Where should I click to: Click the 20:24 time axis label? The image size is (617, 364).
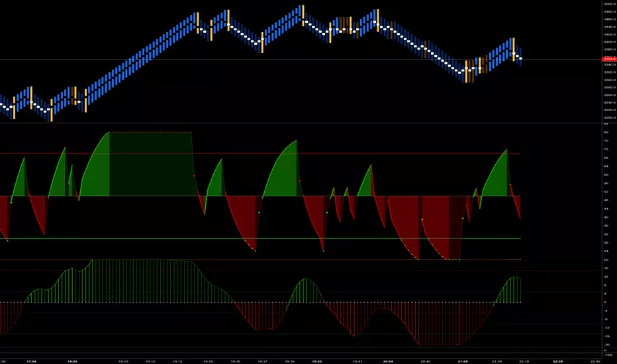pos(388,361)
